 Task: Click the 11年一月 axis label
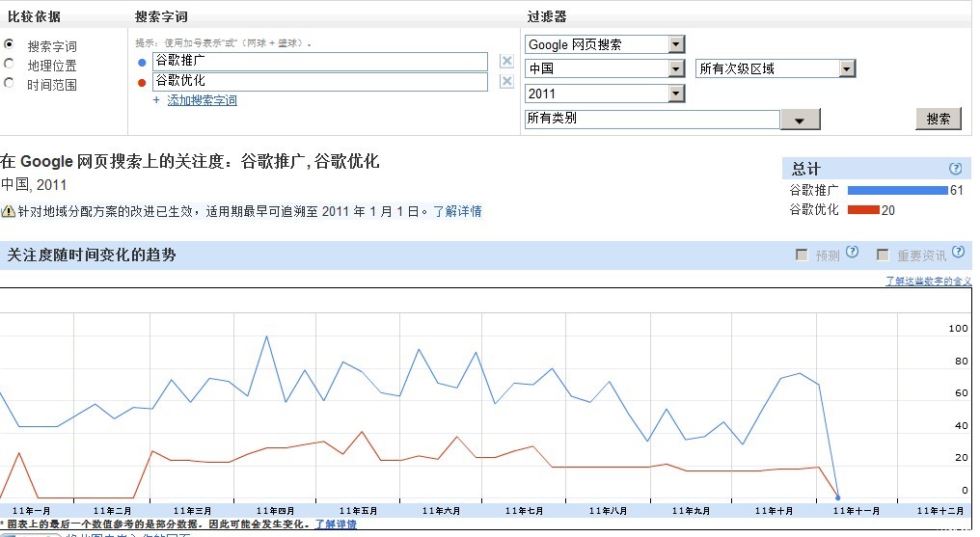[31, 511]
